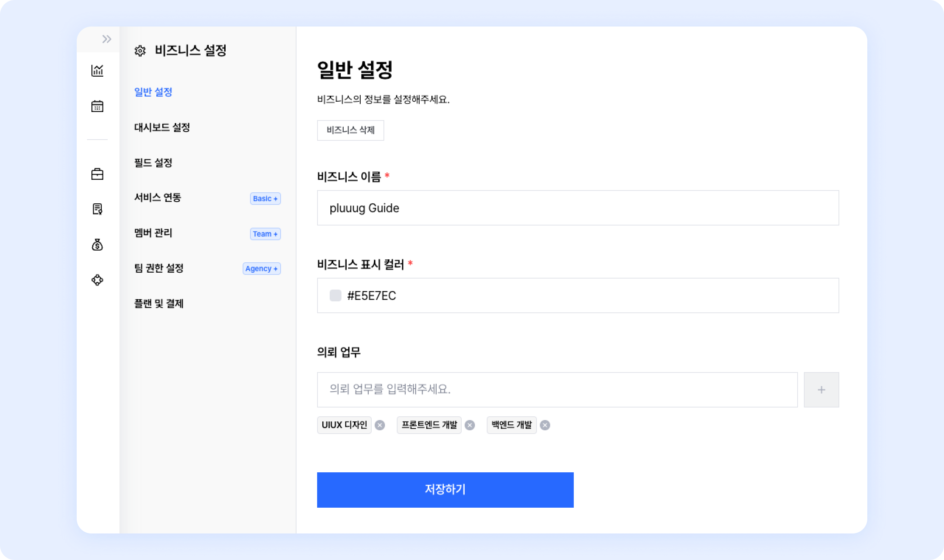The height and width of the screenshot is (560, 944).
Task: Click the 비즈니스 이름 input field
Action: (x=578, y=208)
